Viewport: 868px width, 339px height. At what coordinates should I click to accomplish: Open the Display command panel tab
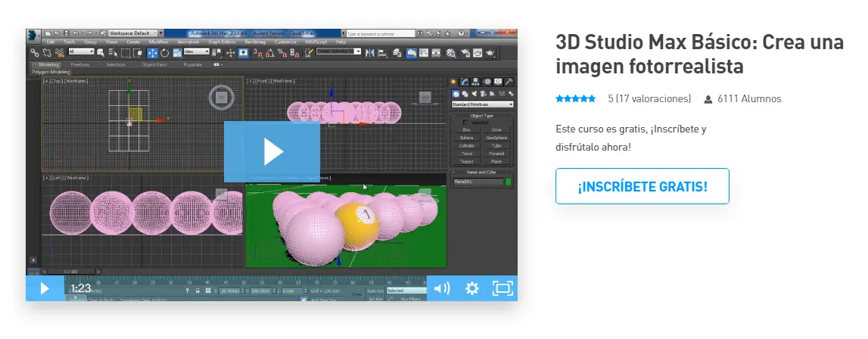tap(498, 82)
